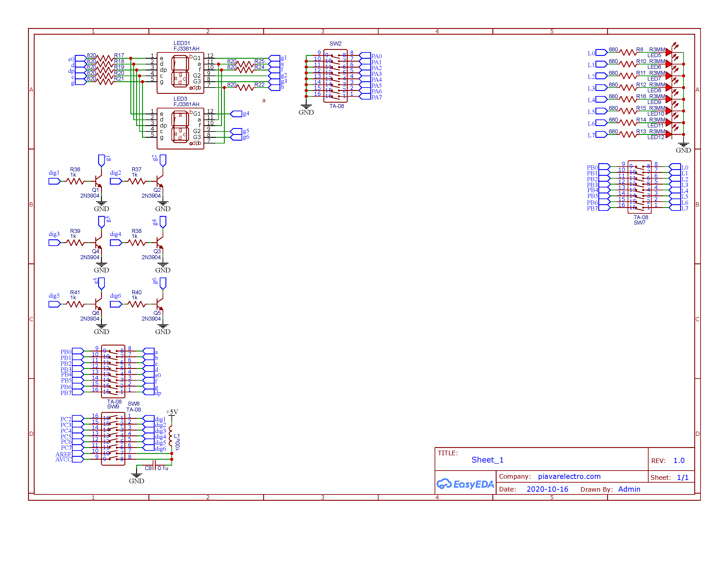
Task: Click the L0 port left of R8
Action: [x=602, y=52]
